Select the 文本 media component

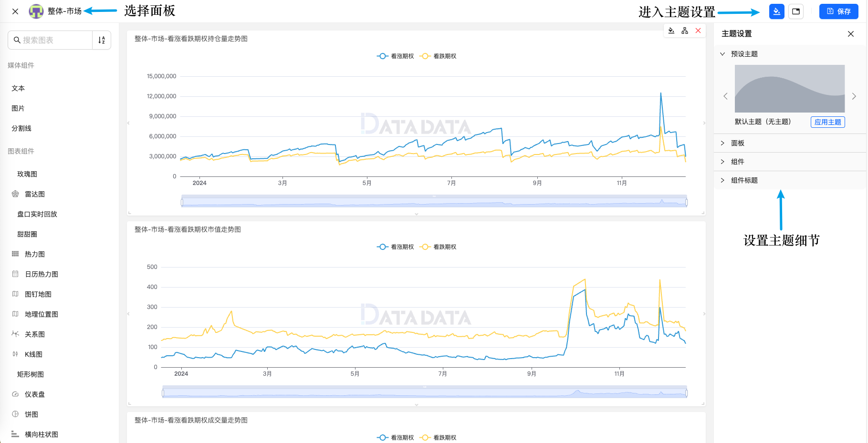(x=18, y=88)
